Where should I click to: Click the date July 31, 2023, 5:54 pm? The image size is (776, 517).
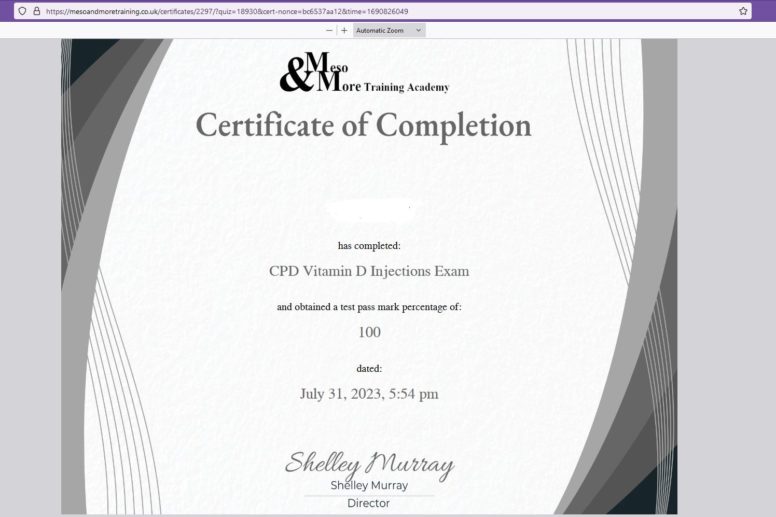pos(369,394)
